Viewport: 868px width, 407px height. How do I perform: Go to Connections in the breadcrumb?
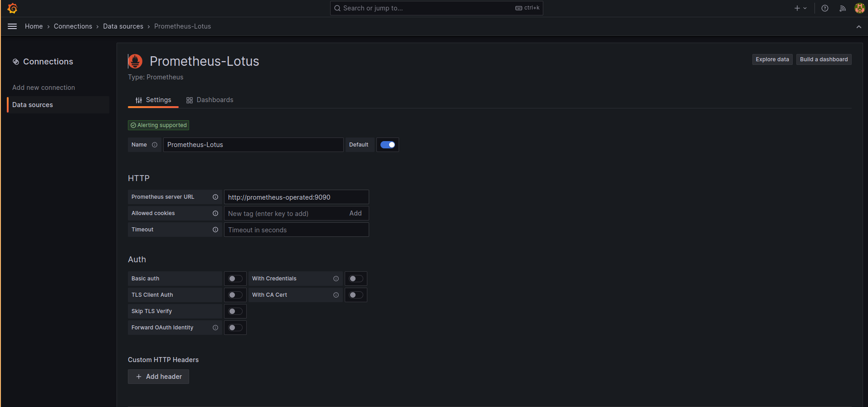[73, 26]
